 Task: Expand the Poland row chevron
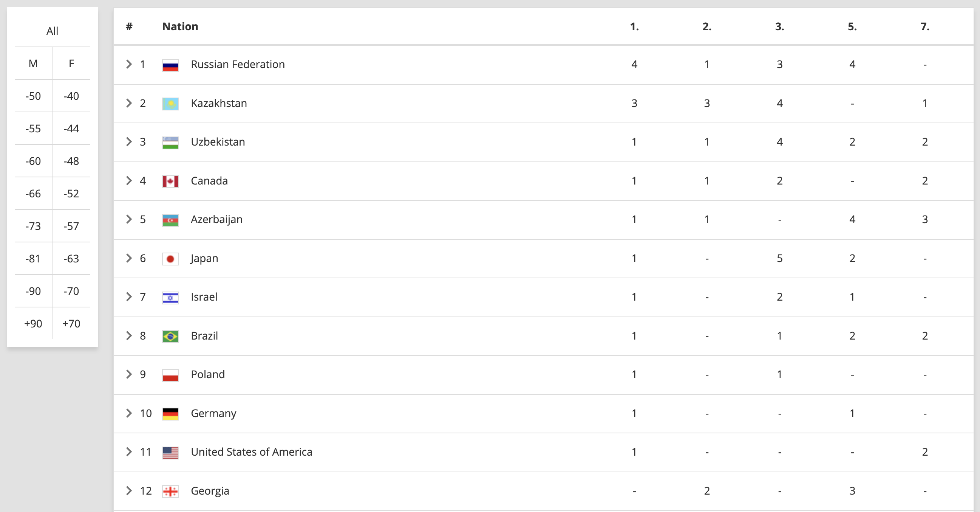click(x=129, y=374)
